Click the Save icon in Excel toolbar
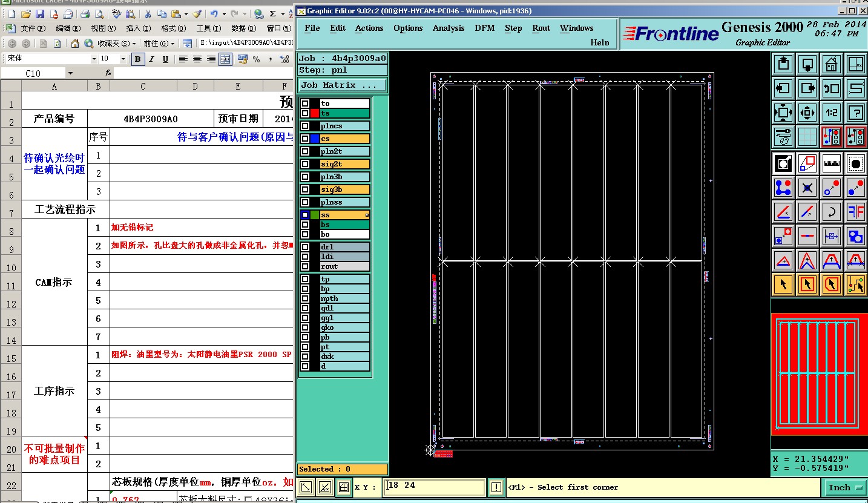The height and width of the screenshot is (503, 868). [39, 14]
